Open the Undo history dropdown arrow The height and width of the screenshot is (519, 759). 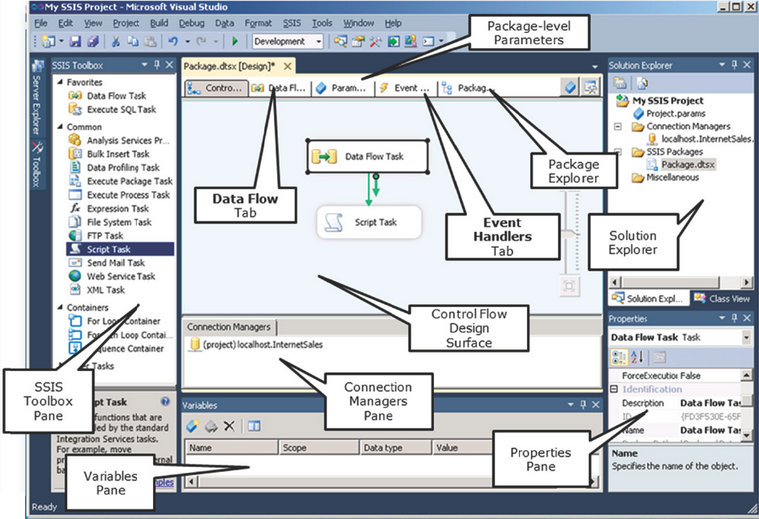point(187,42)
